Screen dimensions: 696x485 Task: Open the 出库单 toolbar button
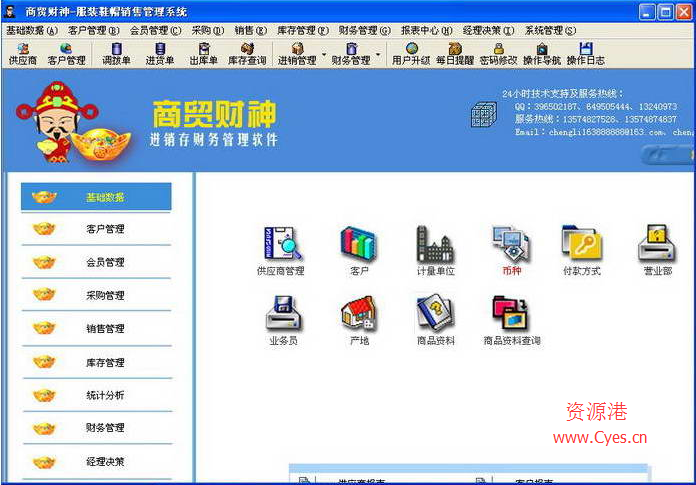(203, 54)
